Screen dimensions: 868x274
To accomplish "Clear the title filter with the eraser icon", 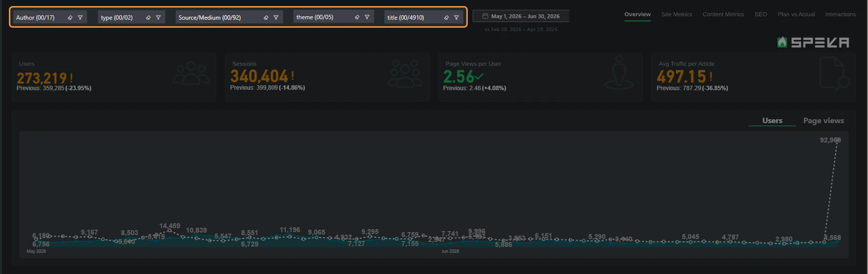I will pos(446,17).
